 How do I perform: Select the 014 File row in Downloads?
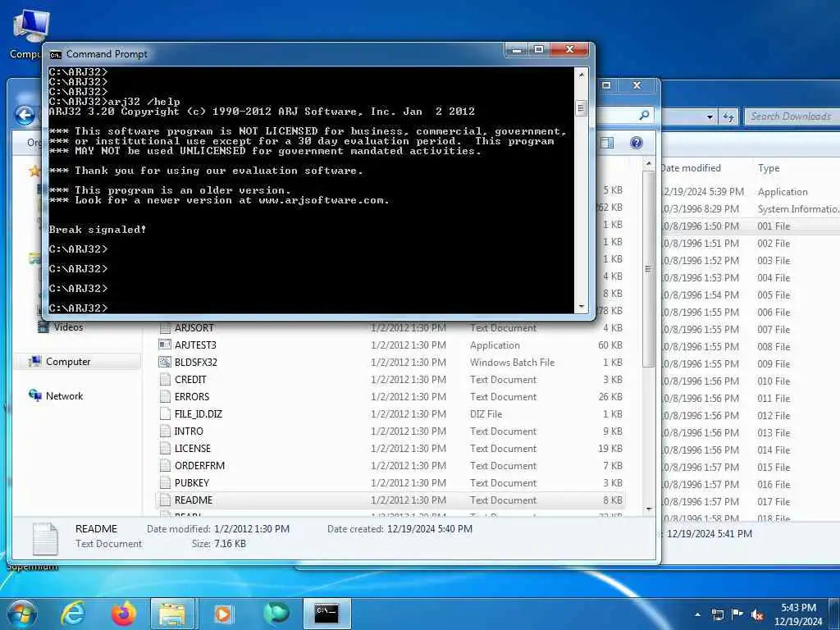coord(750,450)
